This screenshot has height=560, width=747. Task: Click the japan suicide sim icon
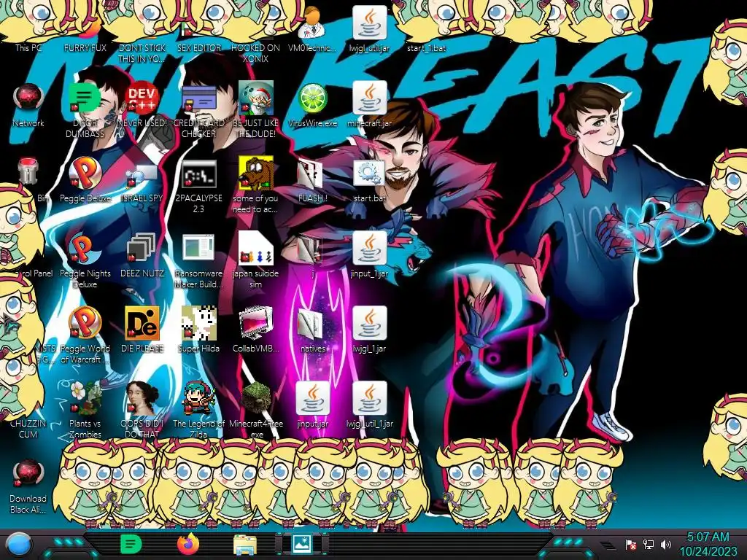[256, 248]
